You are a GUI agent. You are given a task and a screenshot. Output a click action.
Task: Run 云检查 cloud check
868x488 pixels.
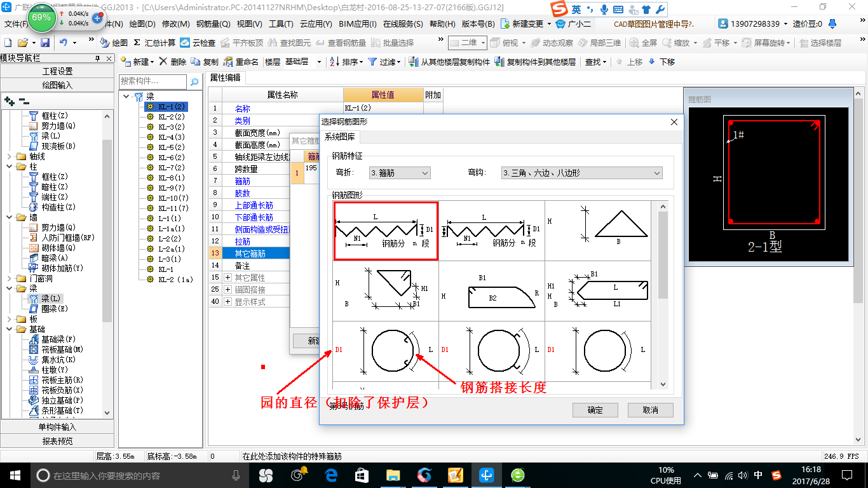(198, 43)
